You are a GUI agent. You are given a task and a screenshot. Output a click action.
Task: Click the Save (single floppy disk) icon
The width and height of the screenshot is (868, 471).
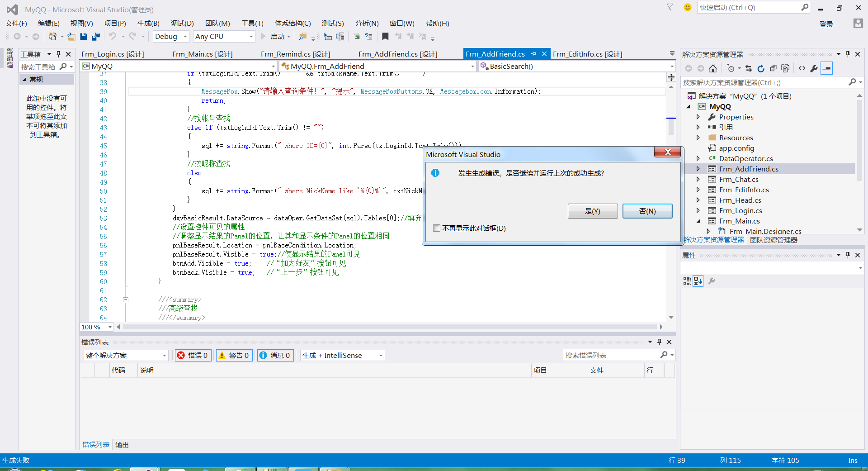[84, 37]
